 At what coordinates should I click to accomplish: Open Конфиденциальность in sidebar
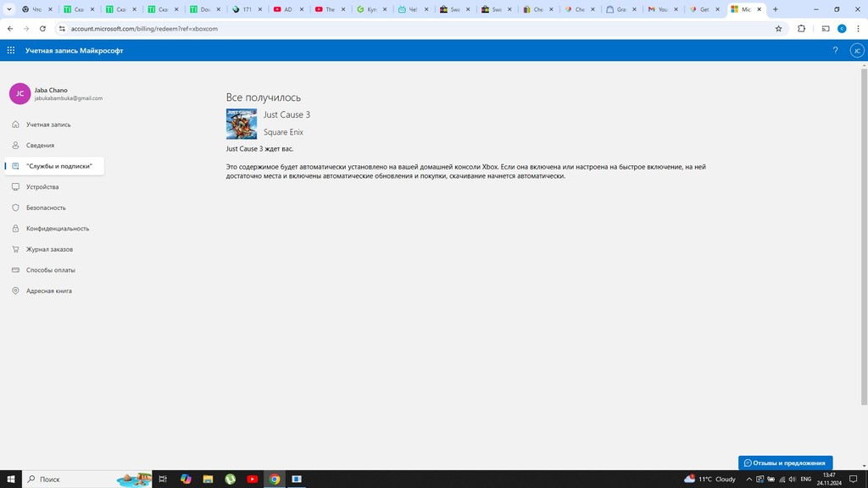tap(54, 229)
